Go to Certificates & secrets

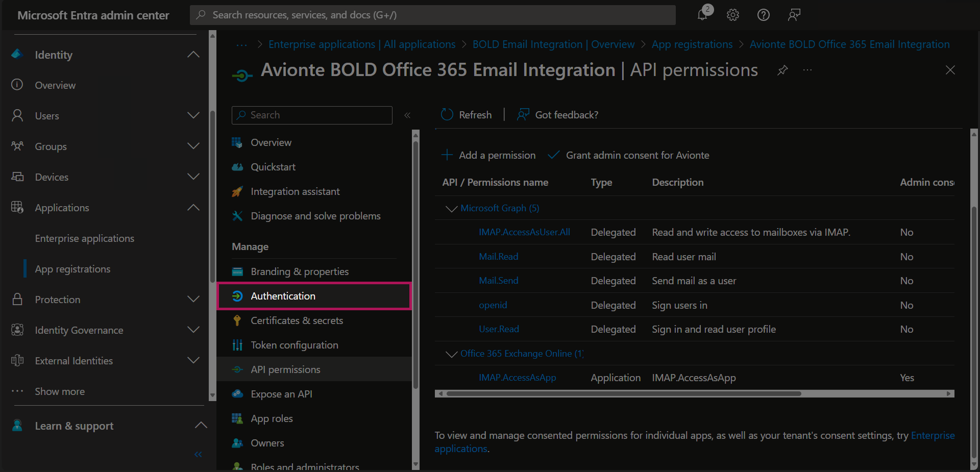tap(297, 320)
